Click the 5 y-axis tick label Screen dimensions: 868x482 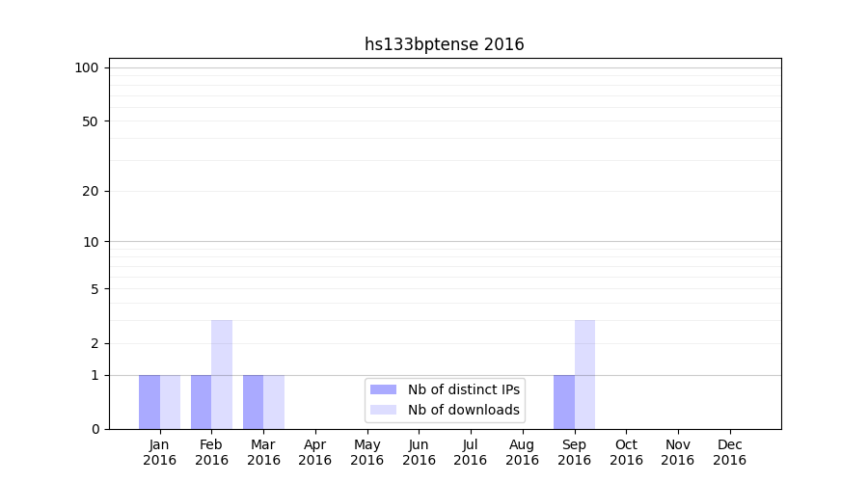point(95,289)
